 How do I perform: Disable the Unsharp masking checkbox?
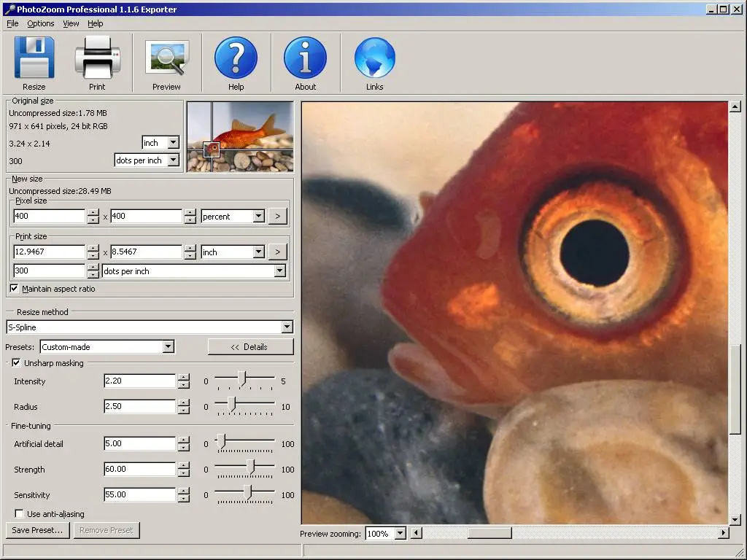[x=16, y=363]
